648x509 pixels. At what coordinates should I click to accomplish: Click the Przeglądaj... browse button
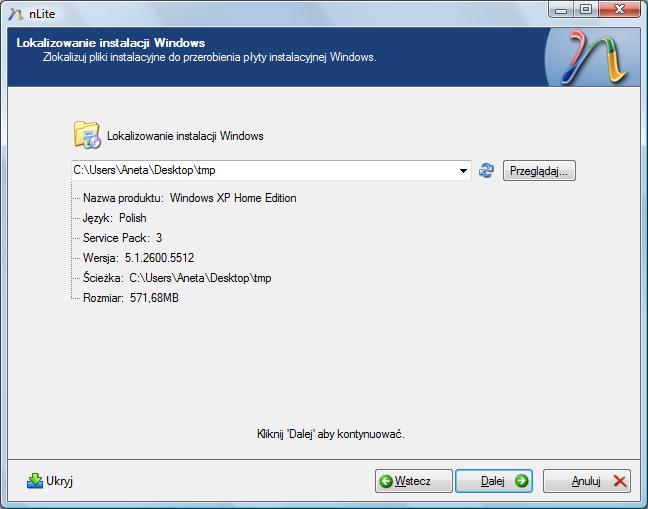(x=539, y=171)
